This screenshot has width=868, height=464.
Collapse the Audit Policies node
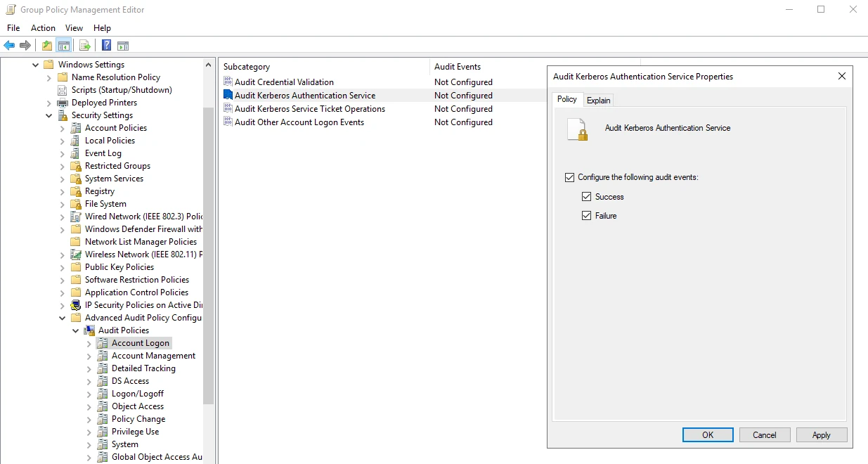click(x=76, y=330)
